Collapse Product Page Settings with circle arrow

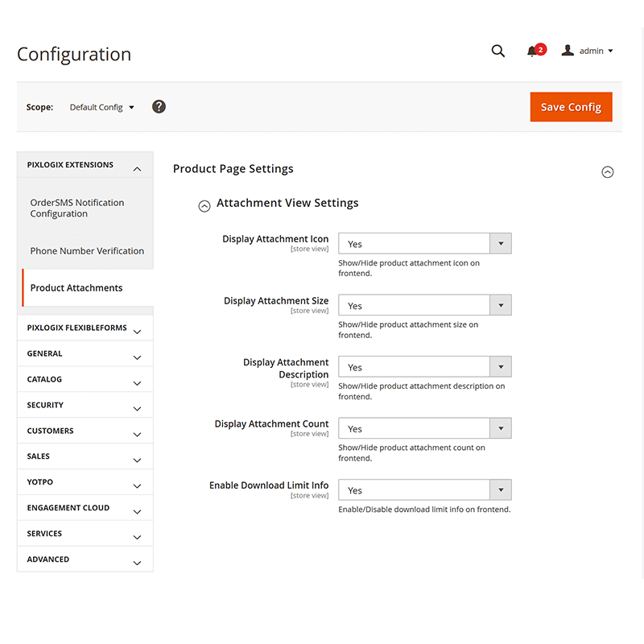(608, 171)
